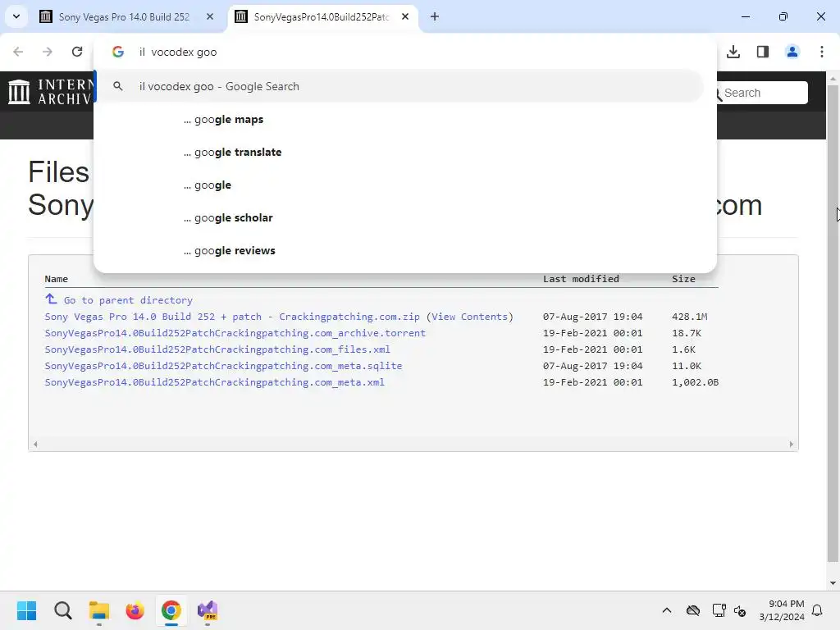Open the _files.xml file link
The height and width of the screenshot is (630, 840).
pyautogui.click(x=217, y=349)
